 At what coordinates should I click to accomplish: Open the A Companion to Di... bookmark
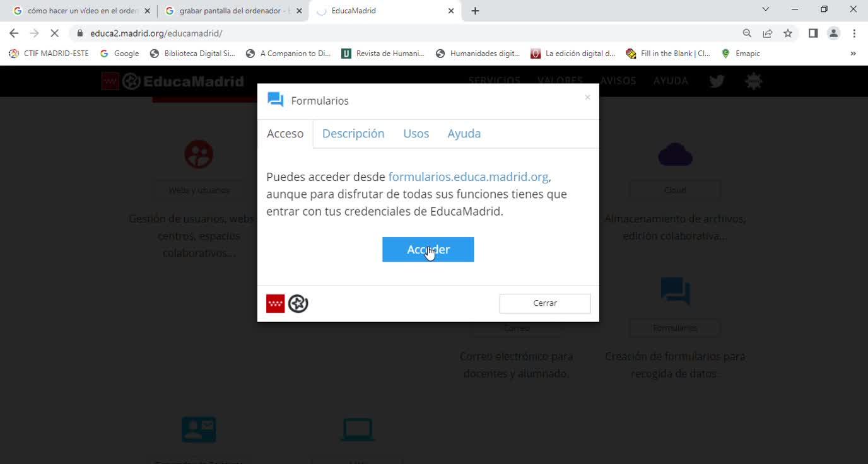pos(288,54)
